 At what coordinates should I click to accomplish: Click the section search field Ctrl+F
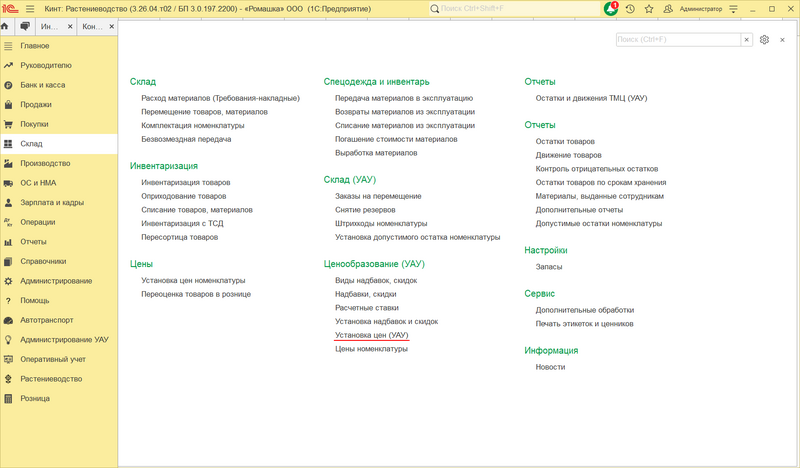click(678, 39)
